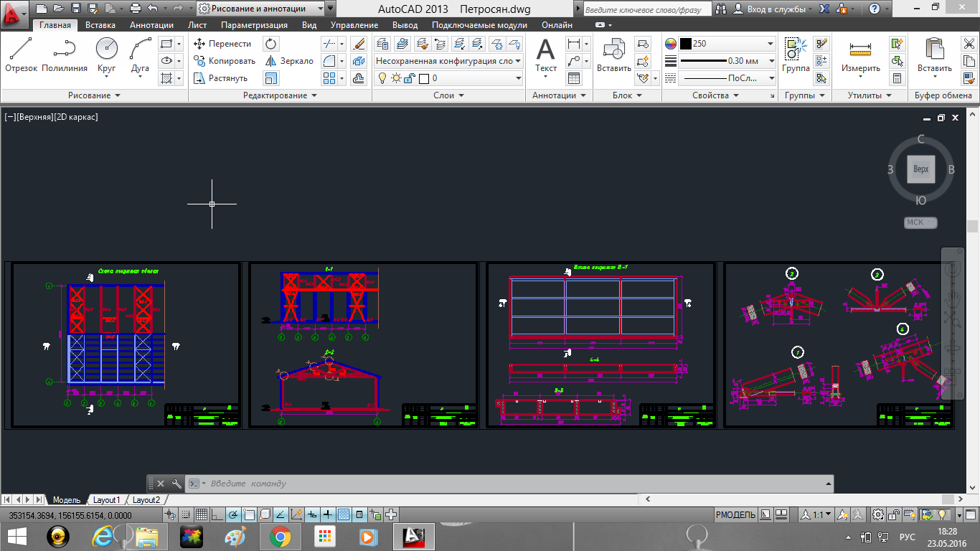Click the Верх face of the ViewCube

(x=921, y=169)
